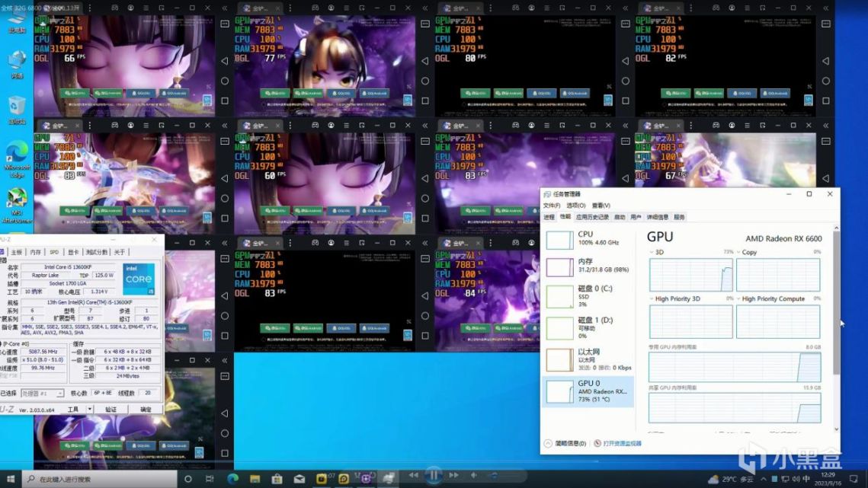Select 磁盘 0 (C:) in the Task Manager list
868x488 pixels.
[x=588, y=297]
